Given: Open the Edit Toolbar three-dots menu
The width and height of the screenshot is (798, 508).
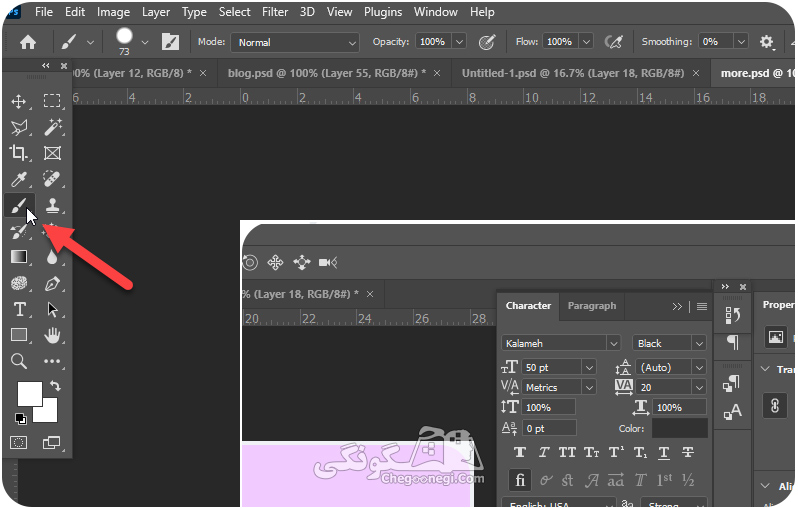Looking at the screenshot, I should 52,361.
